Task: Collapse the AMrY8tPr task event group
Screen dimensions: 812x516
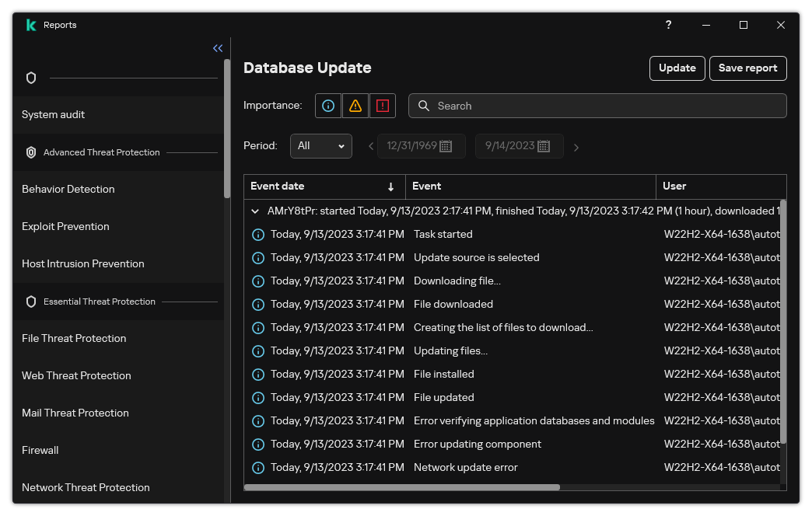Action: pyautogui.click(x=254, y=211)
